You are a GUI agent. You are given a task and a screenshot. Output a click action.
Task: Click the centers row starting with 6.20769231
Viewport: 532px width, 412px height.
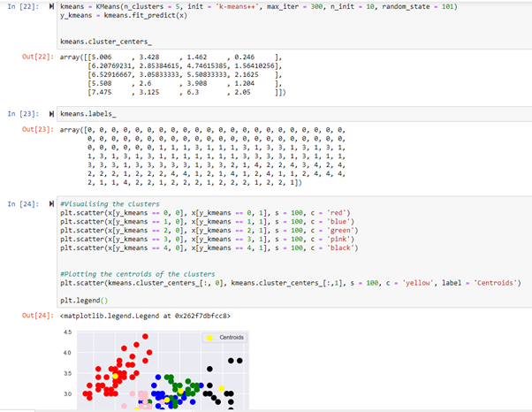point(185,65)
